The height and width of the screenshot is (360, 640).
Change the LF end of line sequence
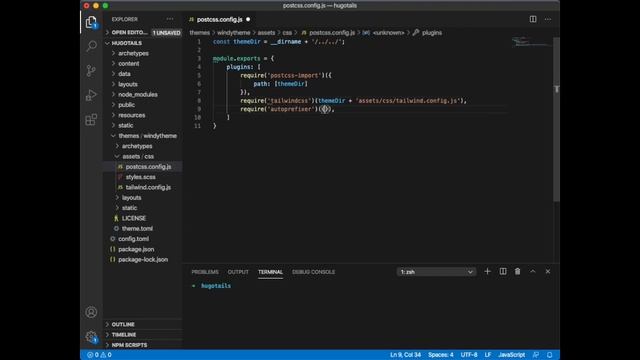[x=488, y=355]
